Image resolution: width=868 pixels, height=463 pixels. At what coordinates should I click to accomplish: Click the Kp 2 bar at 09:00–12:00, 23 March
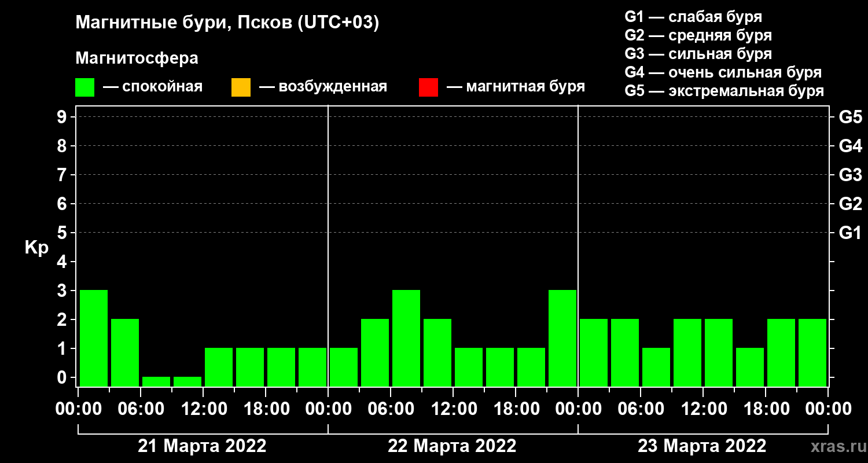point(687,352)
